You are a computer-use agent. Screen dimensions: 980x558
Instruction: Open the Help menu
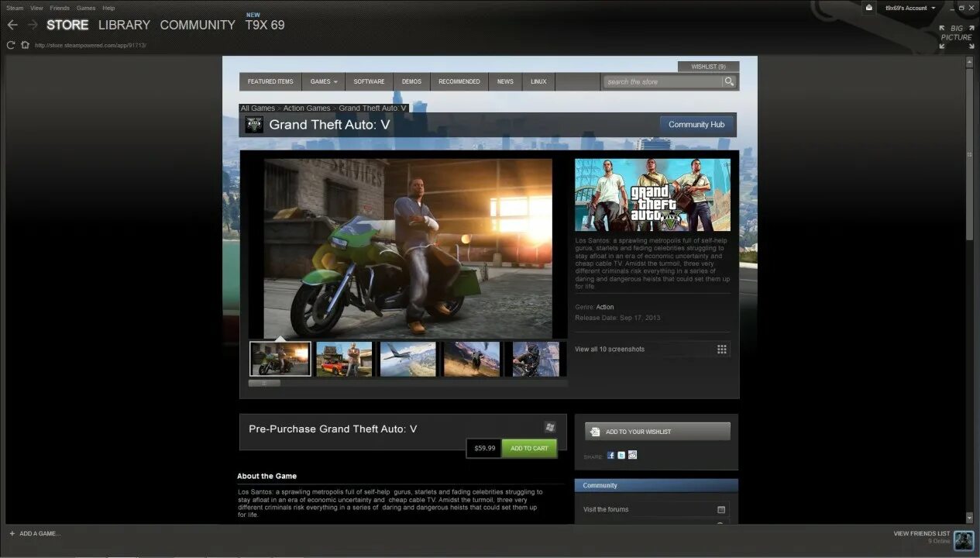pyautogui.click(x=108, y=8)
